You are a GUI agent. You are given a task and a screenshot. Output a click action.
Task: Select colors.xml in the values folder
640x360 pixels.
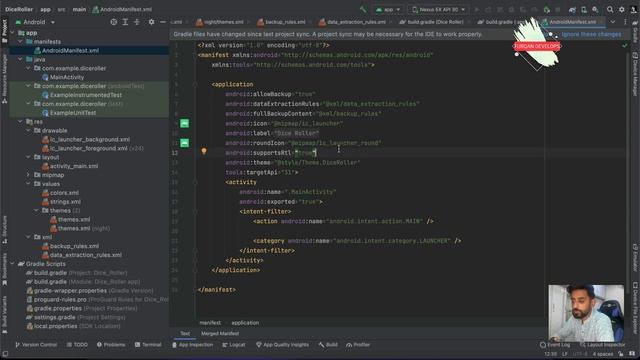click(x=64, y=193)
